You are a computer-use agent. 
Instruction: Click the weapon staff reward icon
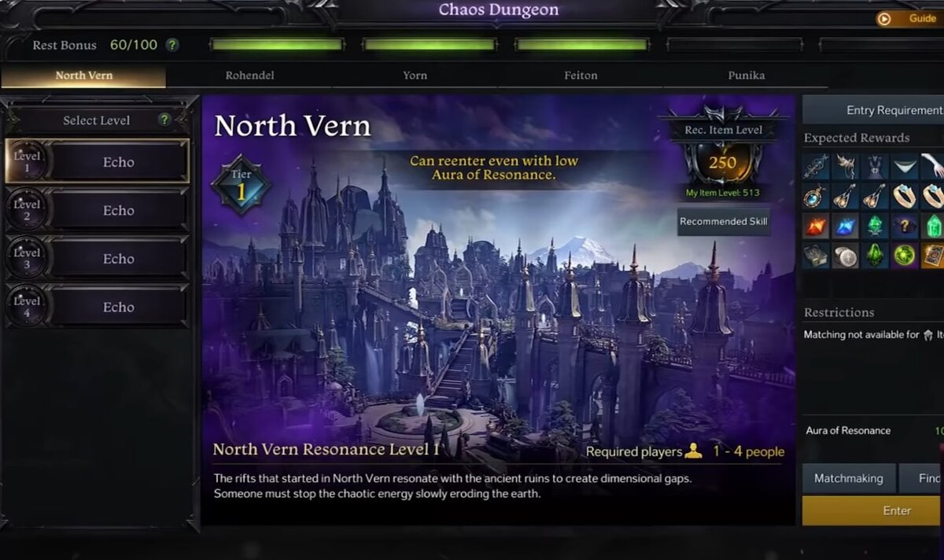(816, 166)
